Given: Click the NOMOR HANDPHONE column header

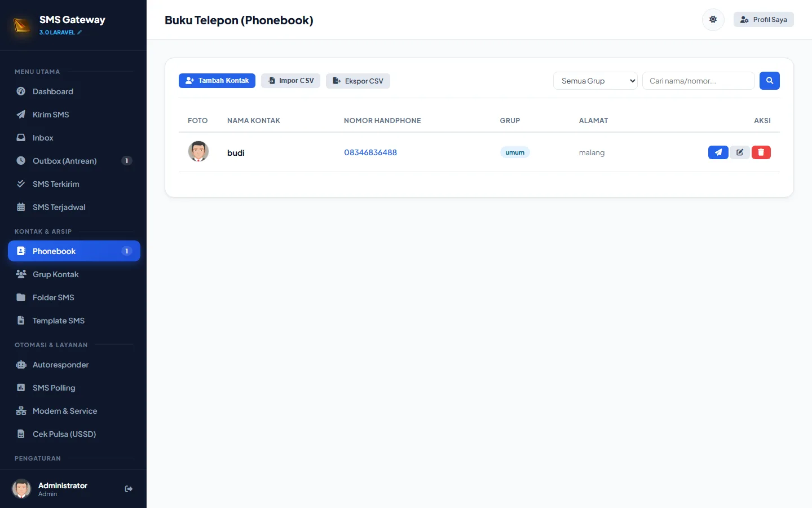Looking at the screenshot, I should (382, 121).
